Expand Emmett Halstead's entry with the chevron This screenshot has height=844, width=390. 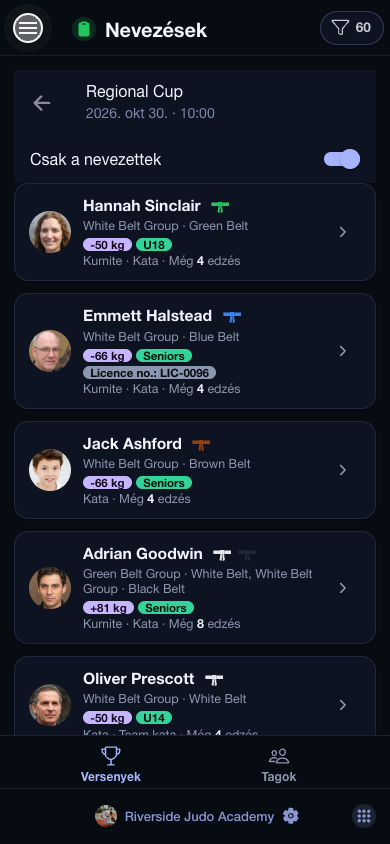(343, 351)
